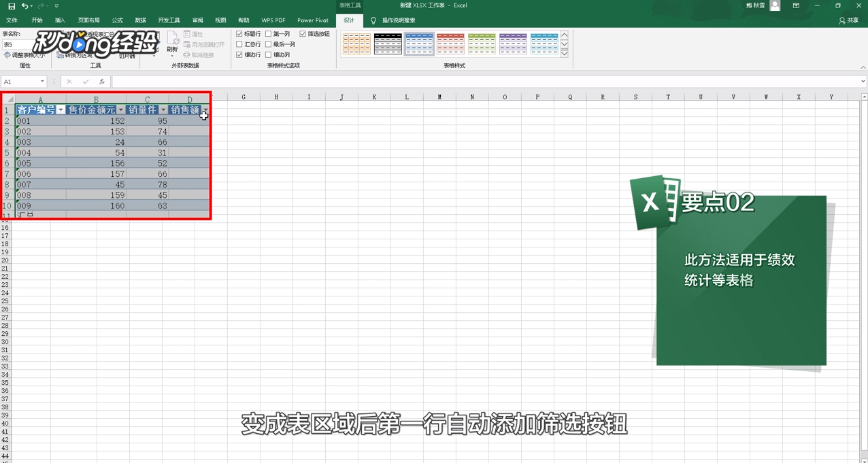The image size is (868, 463).
Task: Switch to the Power Pivot tab
Action: pos(313,20)
